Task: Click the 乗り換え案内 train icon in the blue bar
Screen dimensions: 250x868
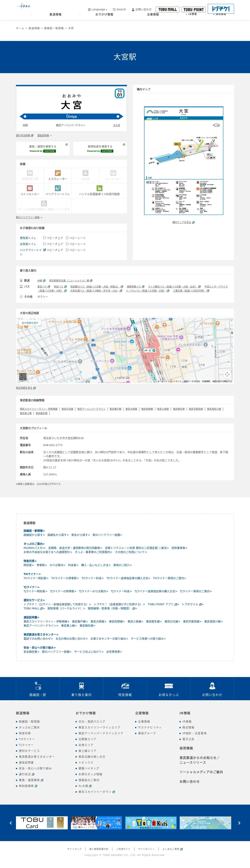Action: [81, 686]
